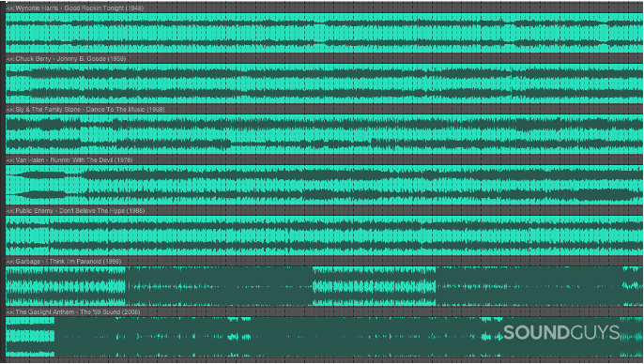Image resolution: width=644 pixels, height=364 pixels.
Task: Select the Dance To The Music clip header
Action: [325, 110]
